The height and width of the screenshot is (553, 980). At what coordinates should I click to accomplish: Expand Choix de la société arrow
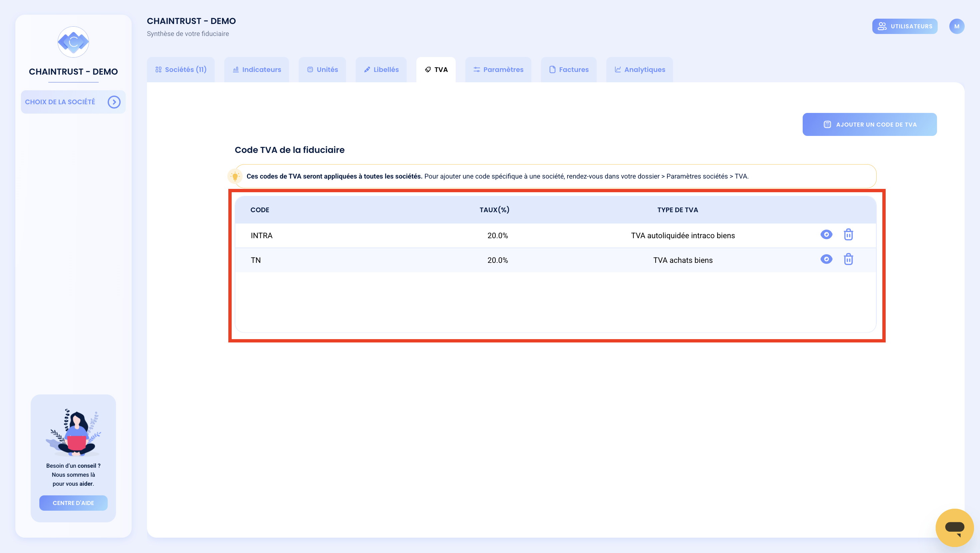pos(114,102)
